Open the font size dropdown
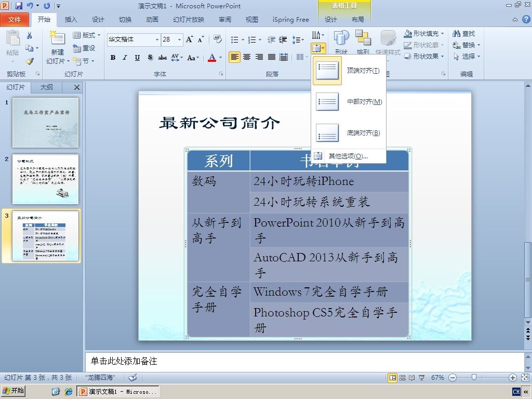 179,39
